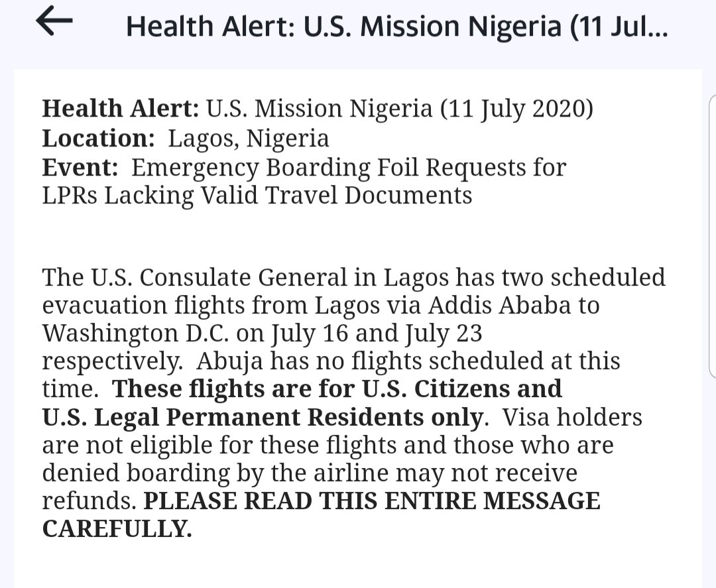Click 'LPRs Lacking Valid Travel Documents' line
The image size is (716, 588).
click(x=257, y=196)
